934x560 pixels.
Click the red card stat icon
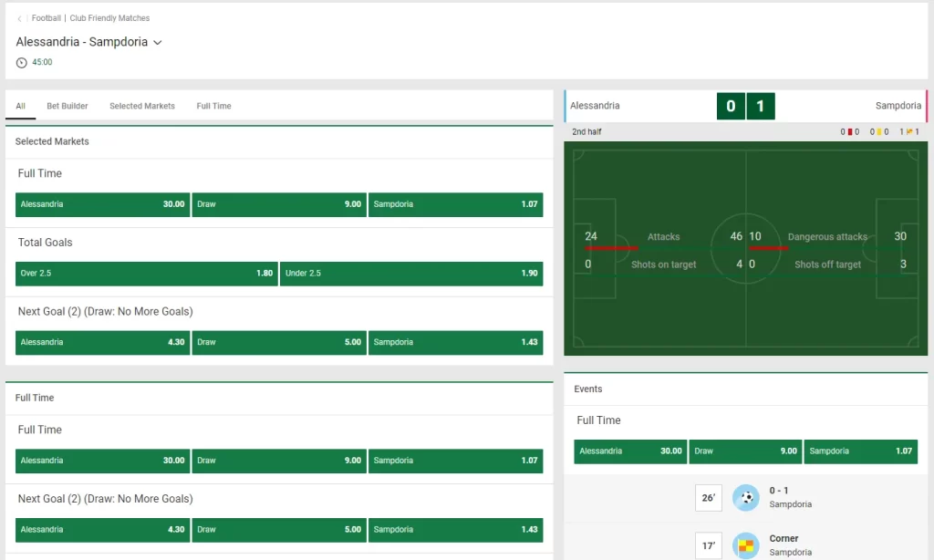coord(850,132)
